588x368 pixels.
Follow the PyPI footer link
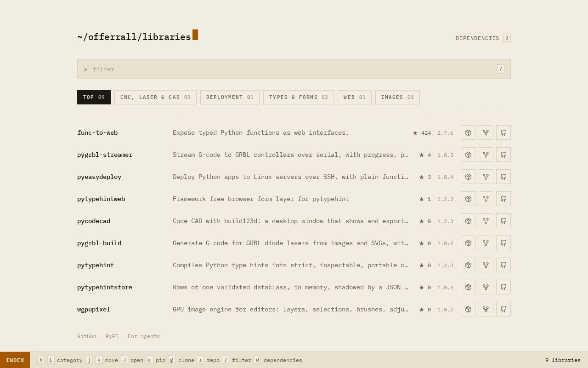(x=112, y=336)
